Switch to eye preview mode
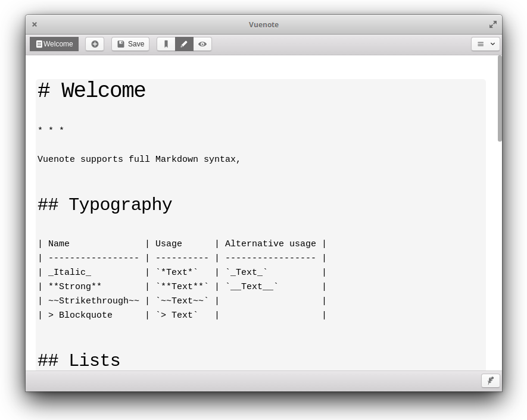 [x=202, y=44]
